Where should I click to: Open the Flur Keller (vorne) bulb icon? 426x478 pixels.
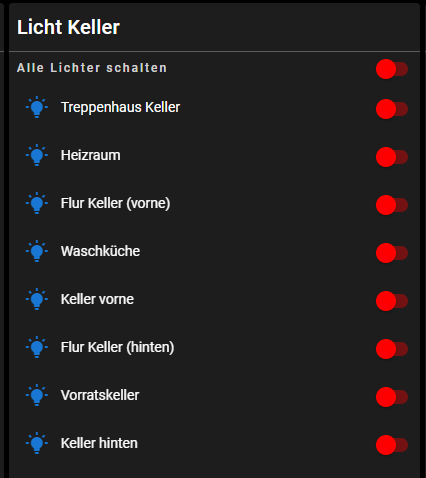click(x=37, y=203)
